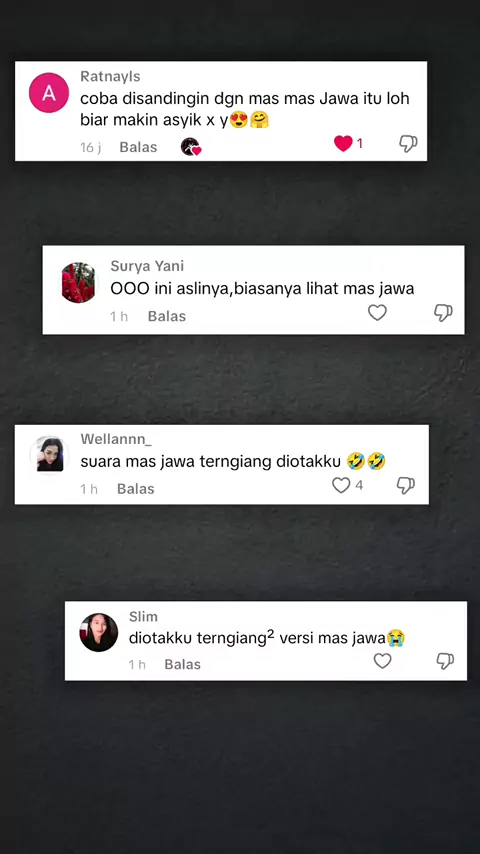Reply to Ratnayls' comment via Balas
The width and height of the screenshot is (480, 854).
coord(138,147)
